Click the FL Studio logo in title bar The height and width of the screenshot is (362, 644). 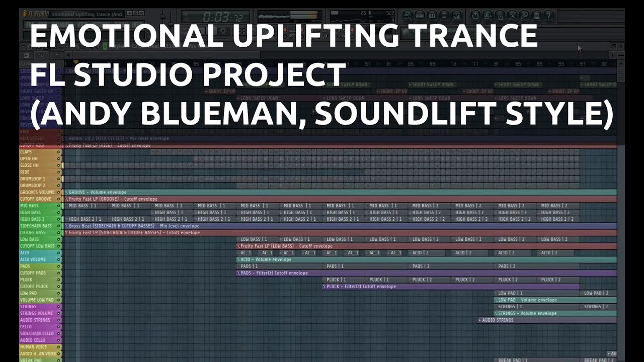(x=35, y=14)
